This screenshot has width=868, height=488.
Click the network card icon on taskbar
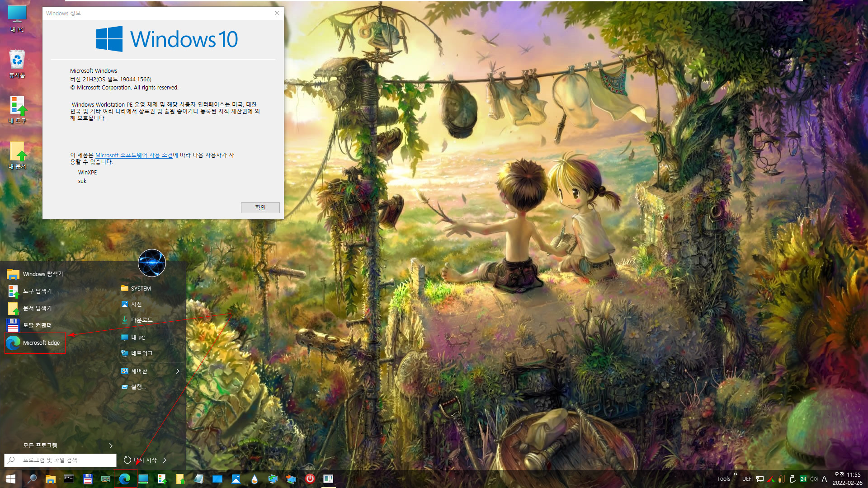click(x=106, y=479)
